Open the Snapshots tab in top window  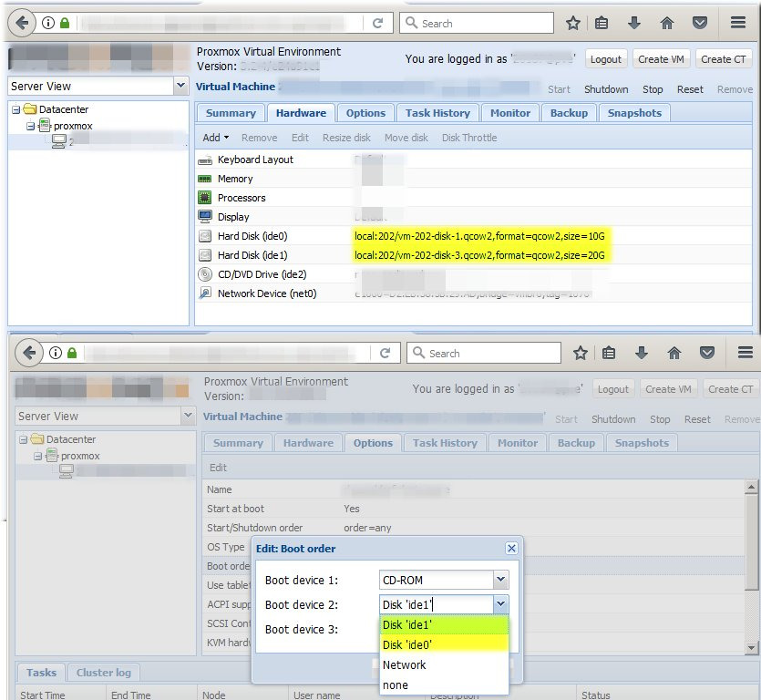click(634, 113)
